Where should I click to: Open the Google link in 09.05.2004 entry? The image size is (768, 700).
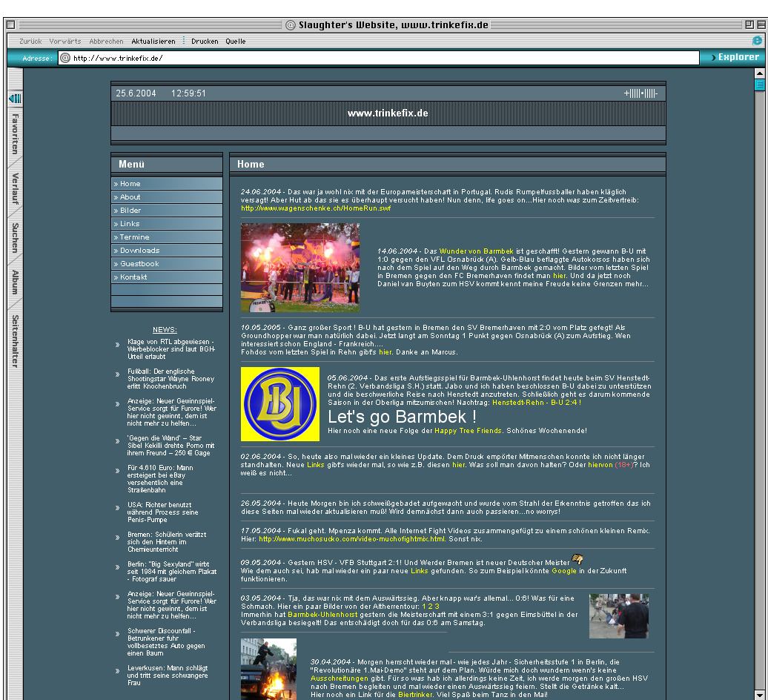563,571
